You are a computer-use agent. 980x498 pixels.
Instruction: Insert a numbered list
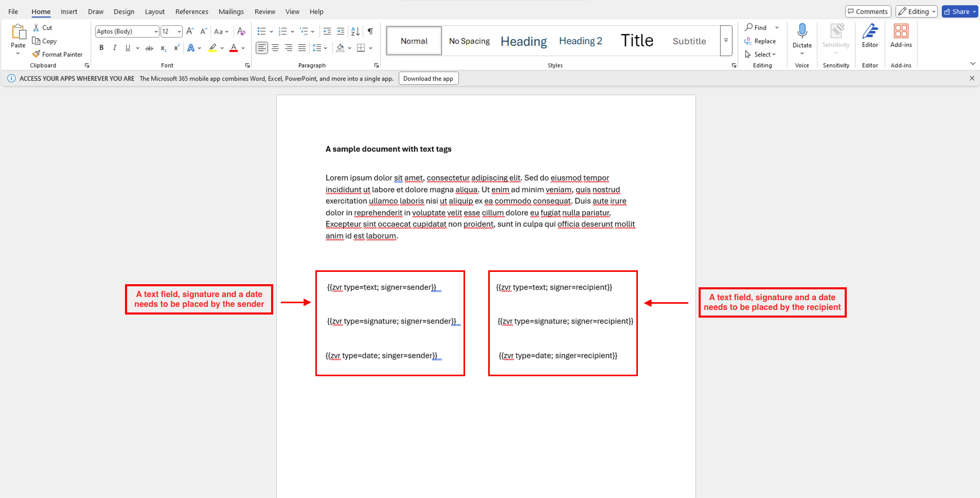point(282,31)
